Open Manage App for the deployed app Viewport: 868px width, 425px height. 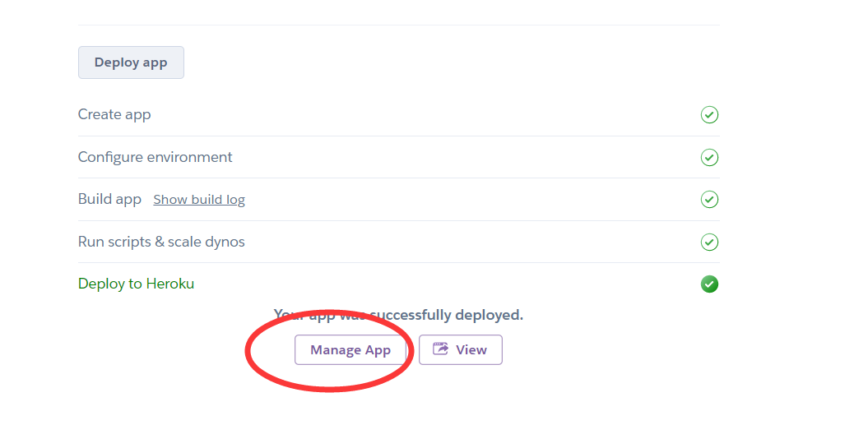350,349
